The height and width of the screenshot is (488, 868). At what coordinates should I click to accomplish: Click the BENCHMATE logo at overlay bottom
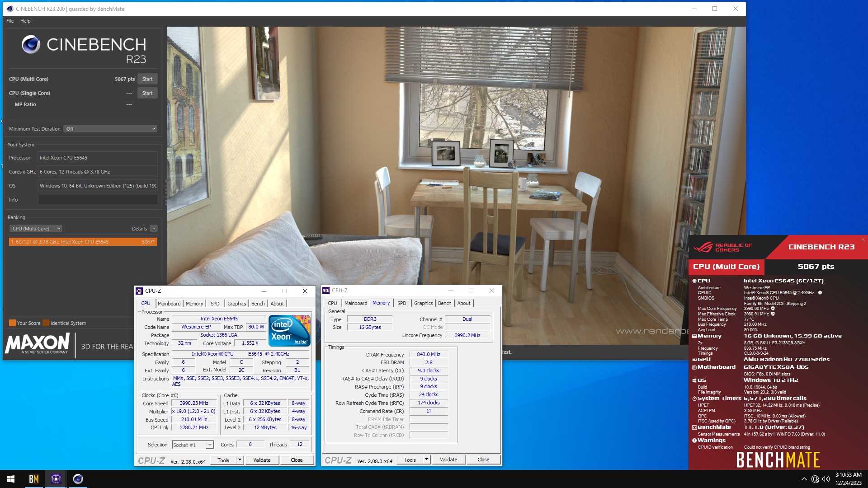(778, 460)
